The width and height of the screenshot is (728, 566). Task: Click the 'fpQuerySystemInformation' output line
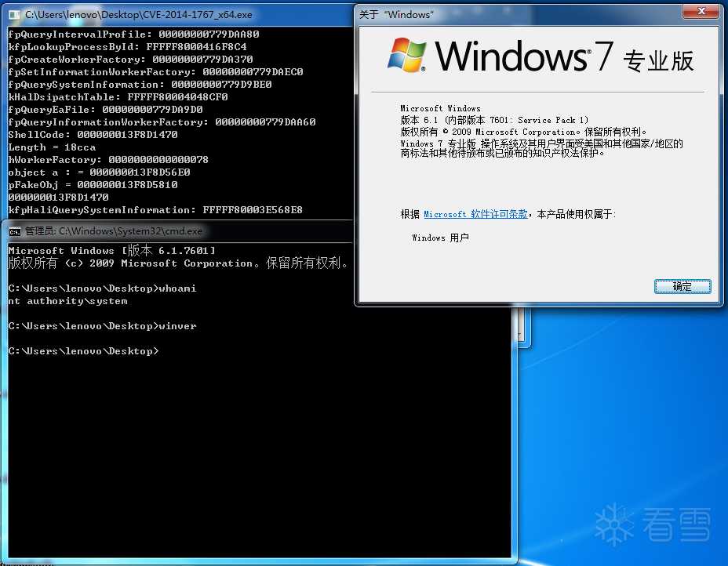140,85
